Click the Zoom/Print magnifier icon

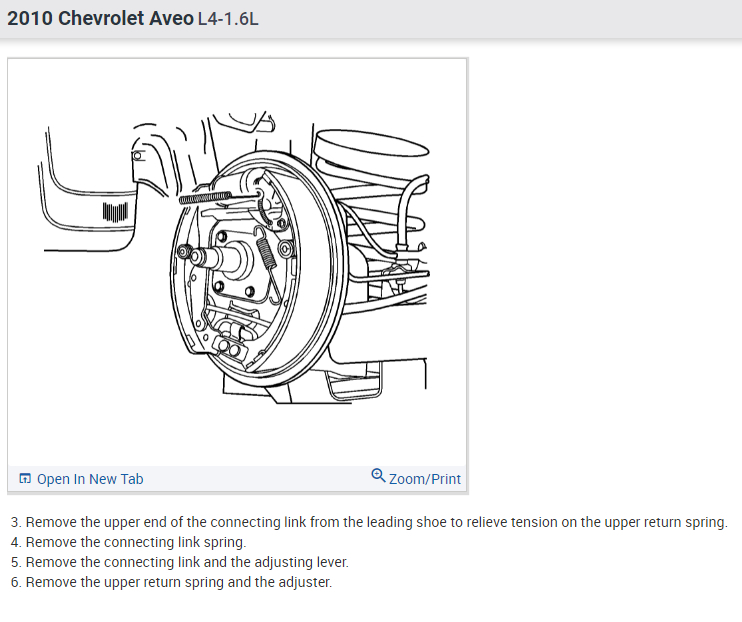pyautogui.click(x=378, y=475)
